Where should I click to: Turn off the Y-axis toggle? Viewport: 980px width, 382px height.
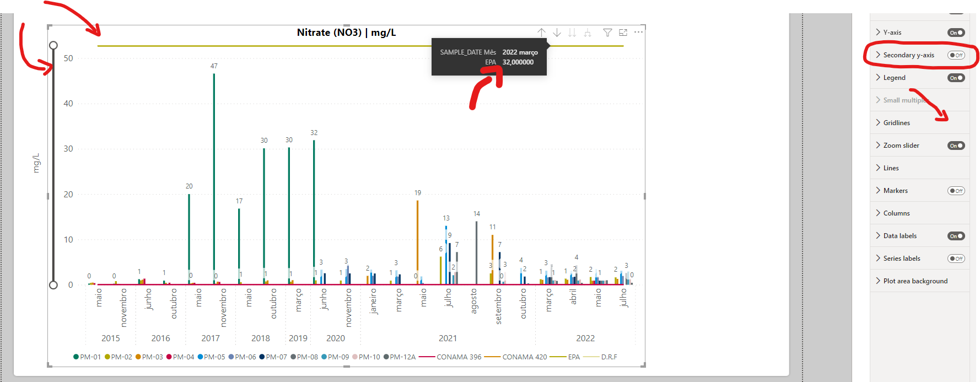(x=956, y=33)
